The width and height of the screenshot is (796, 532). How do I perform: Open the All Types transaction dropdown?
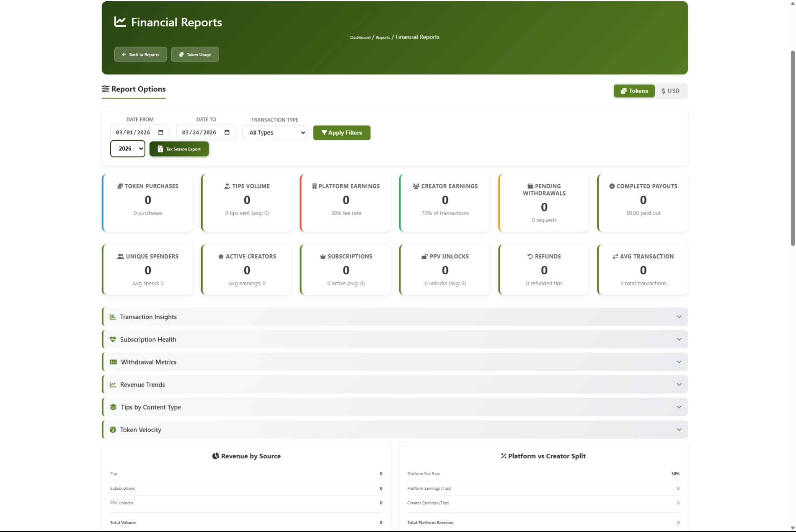click(x=274, y=132)
